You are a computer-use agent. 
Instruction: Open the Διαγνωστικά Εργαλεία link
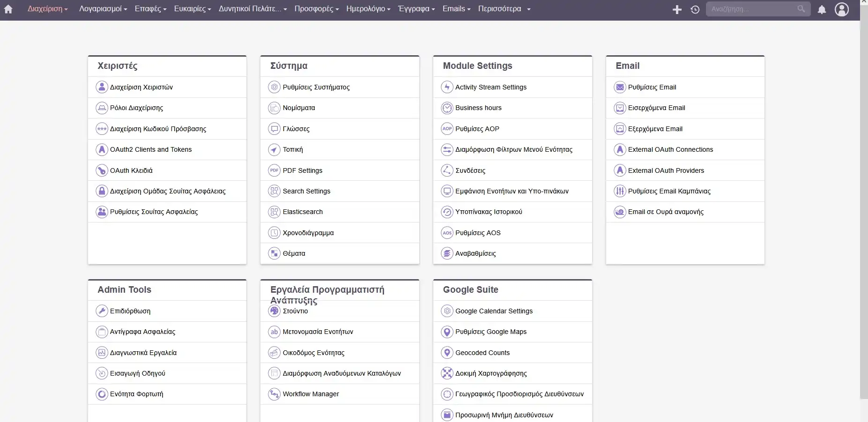(x=143, y=353)
